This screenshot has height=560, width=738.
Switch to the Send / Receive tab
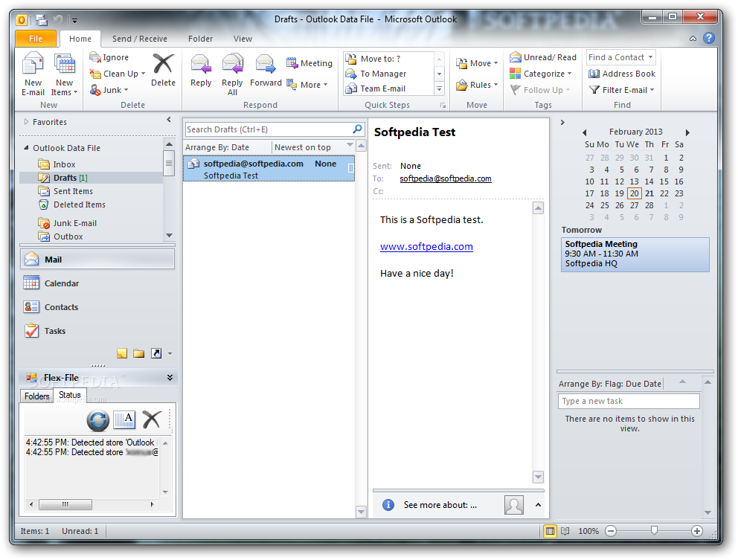coord(139,39)
